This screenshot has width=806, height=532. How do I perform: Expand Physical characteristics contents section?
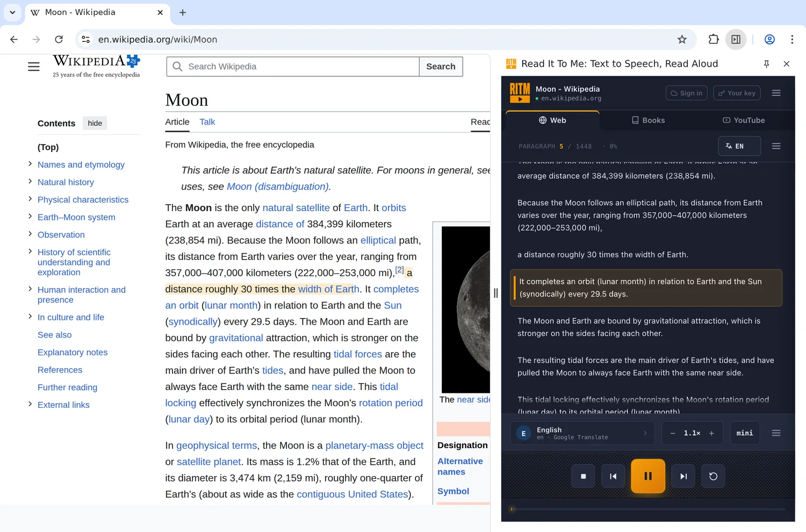(x=30, y=199)
